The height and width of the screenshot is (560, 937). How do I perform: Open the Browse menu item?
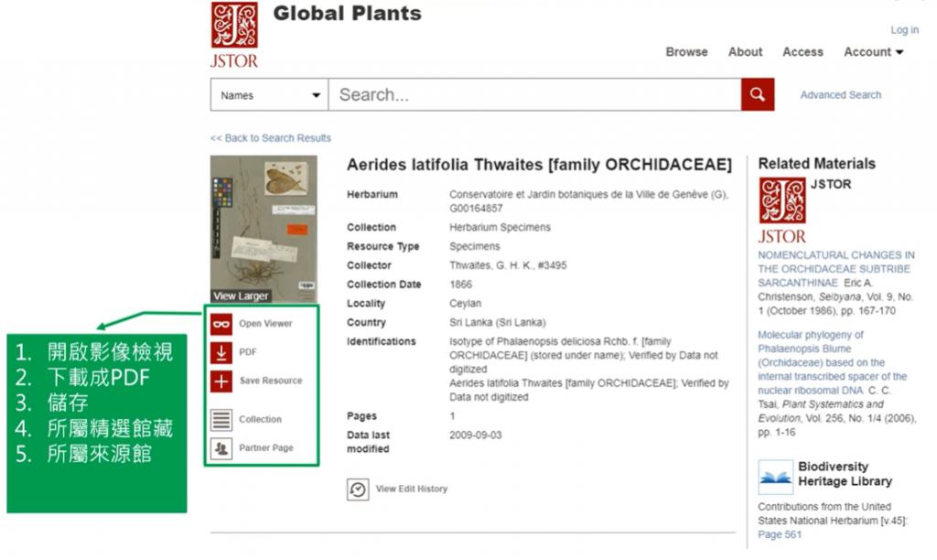pos(686,52)
